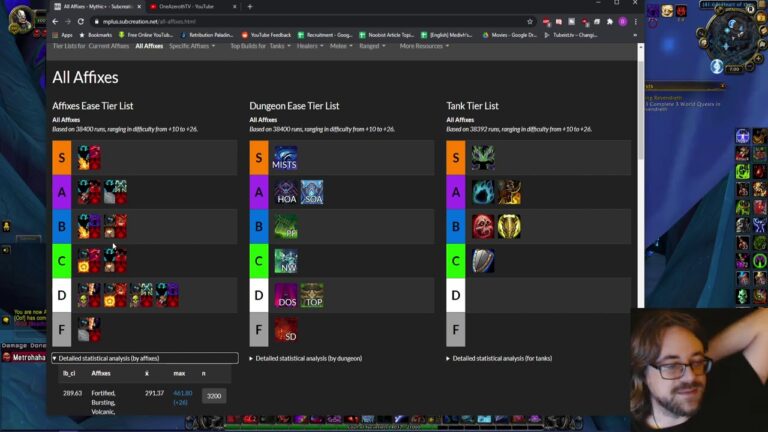Expand detailed statistical analysis for tanks
This screenshot has width=768, height=432.
coord(499,358)
